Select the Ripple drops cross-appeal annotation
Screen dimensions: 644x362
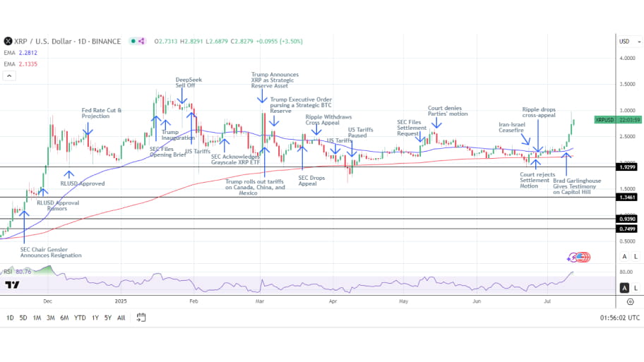click(x=539, y=112)
